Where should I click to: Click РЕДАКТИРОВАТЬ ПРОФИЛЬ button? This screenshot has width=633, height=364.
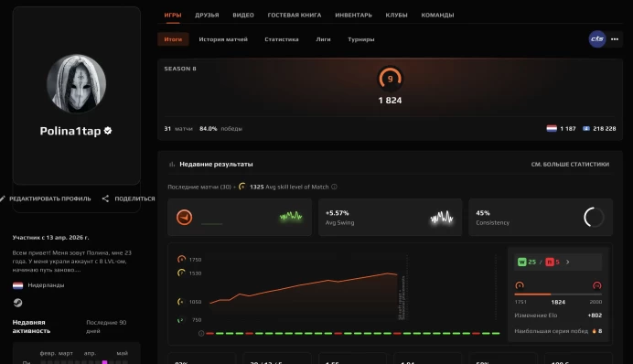pyautogui.click(x=46, y=198)
